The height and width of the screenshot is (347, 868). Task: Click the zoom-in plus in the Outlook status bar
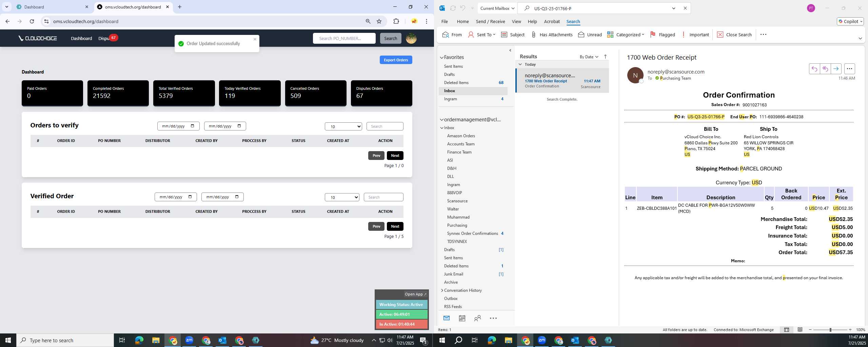click(850, 330)
